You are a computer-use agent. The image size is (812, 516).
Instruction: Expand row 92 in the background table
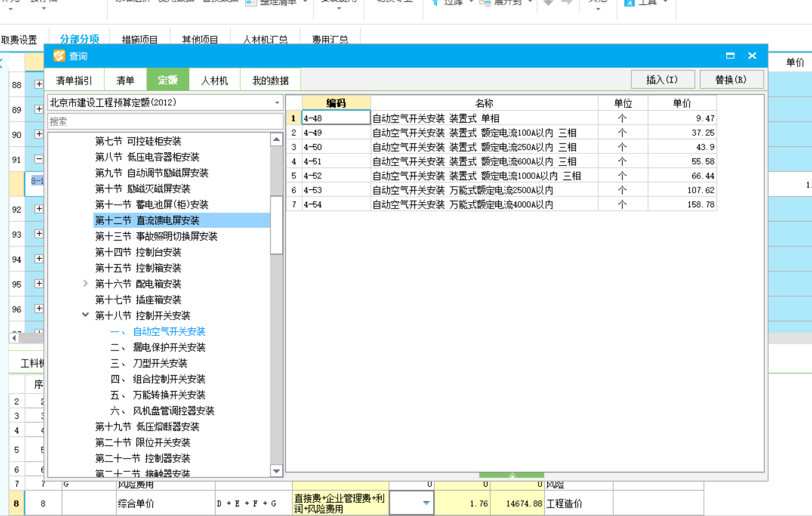[x=39, y=209]
